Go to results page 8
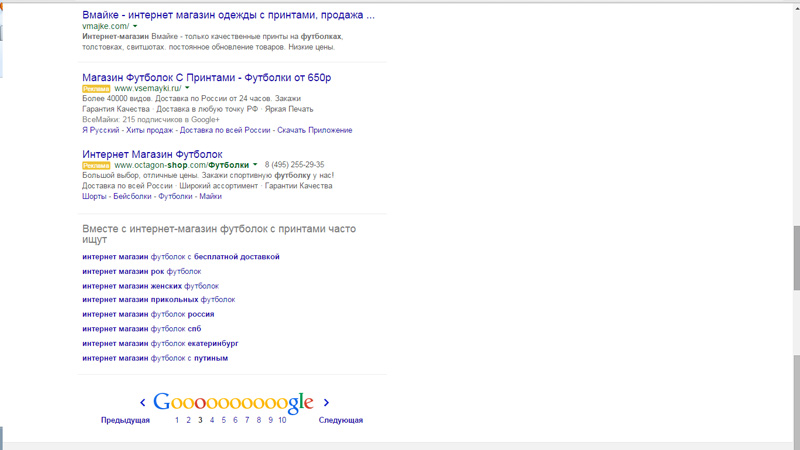This screenshot has height=450, width=800. click(x=259, y=420)
